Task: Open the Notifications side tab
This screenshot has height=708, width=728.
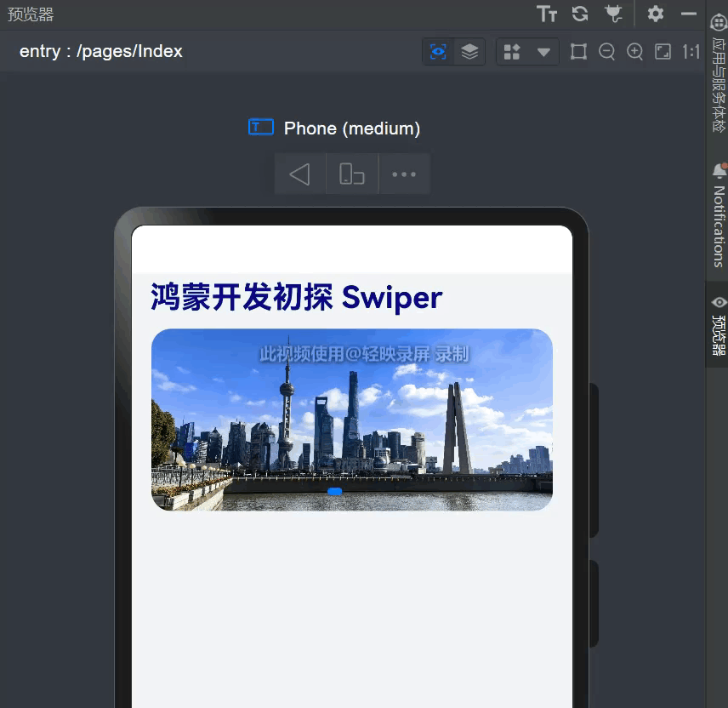Action: point(719,216)
